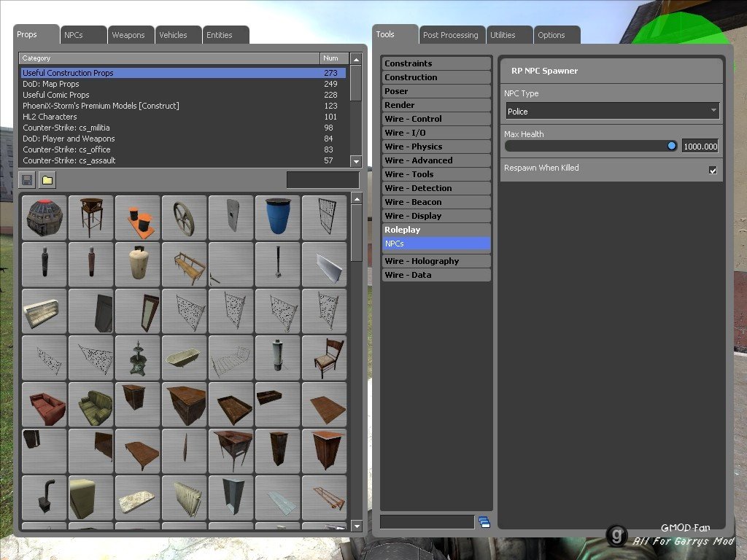Sort by the Category column header

tap(169, 58)
